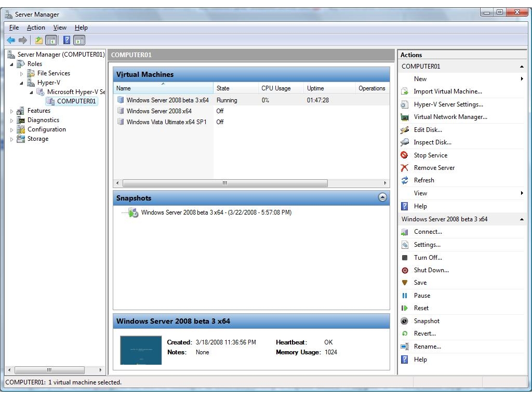Image resolution: width=532 pixels, height=399 pixels.
Task: Open the Help menu
Action: 81,28
